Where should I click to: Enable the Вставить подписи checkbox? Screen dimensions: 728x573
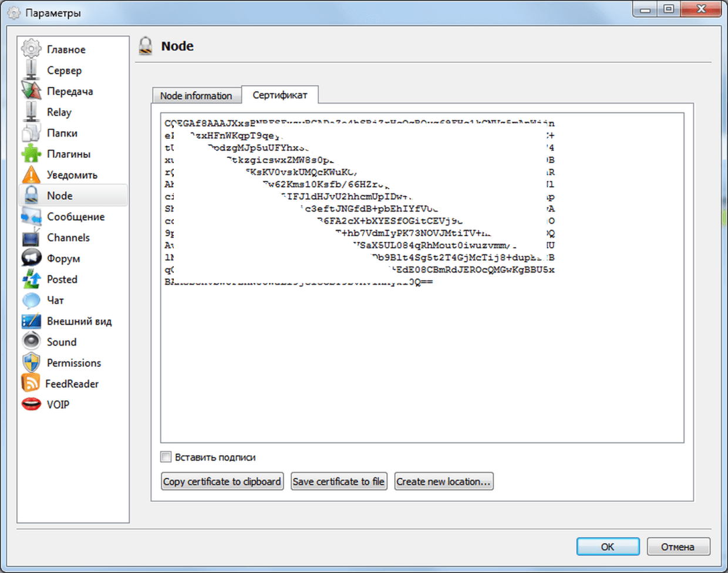click(167, 457)
